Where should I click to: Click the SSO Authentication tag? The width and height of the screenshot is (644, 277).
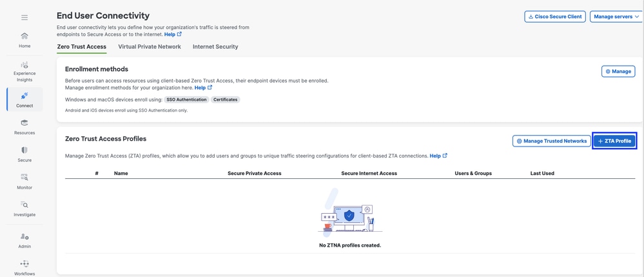tap(186, 99)
